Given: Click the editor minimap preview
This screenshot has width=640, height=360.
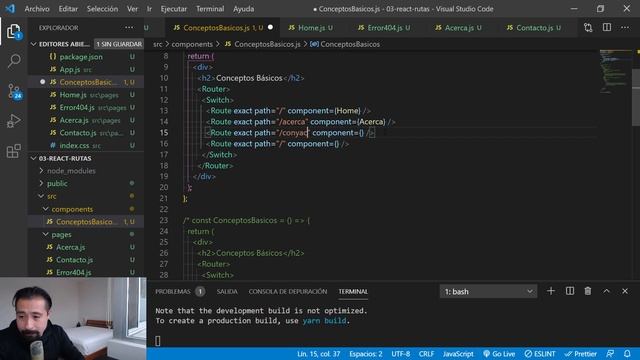Looking at the screenshot, I should click(x=615, y=71).
